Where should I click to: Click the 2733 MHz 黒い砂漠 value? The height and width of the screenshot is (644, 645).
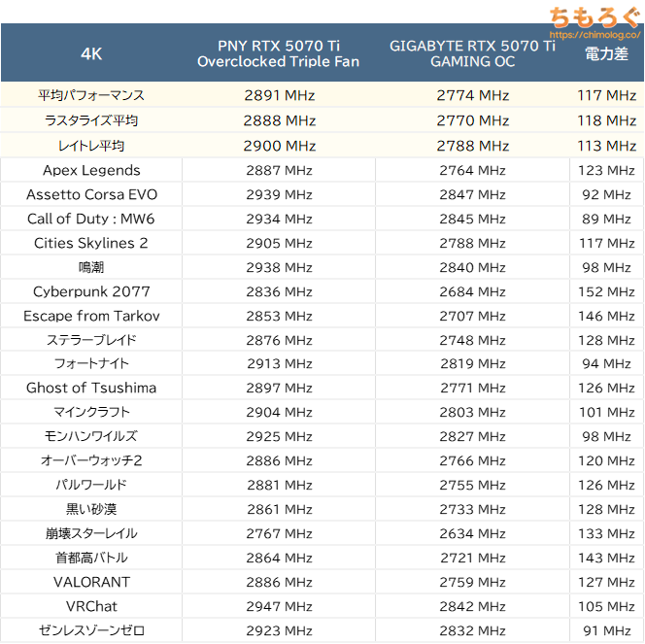(472, 509)
